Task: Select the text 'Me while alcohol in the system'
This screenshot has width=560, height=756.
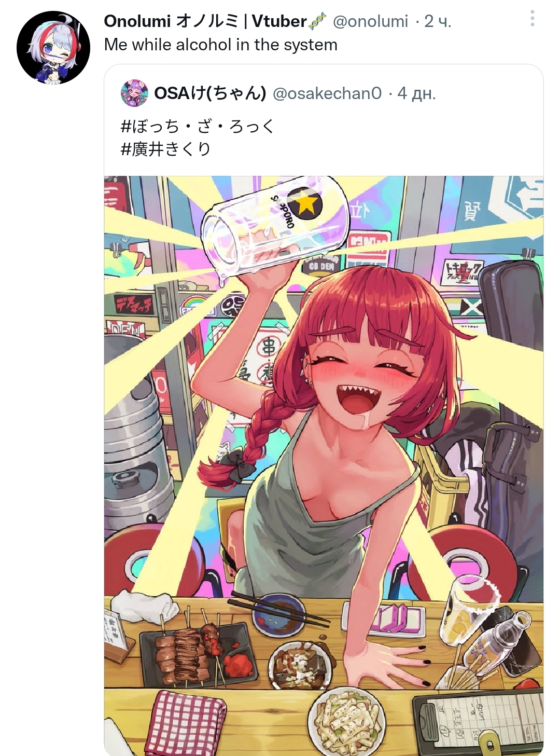Action: [x=221, y=45]
